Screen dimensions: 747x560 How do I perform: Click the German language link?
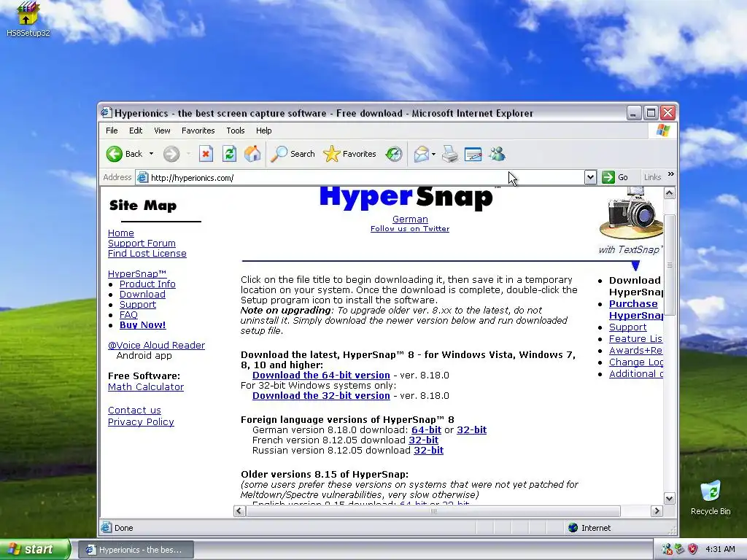[410, 219]
